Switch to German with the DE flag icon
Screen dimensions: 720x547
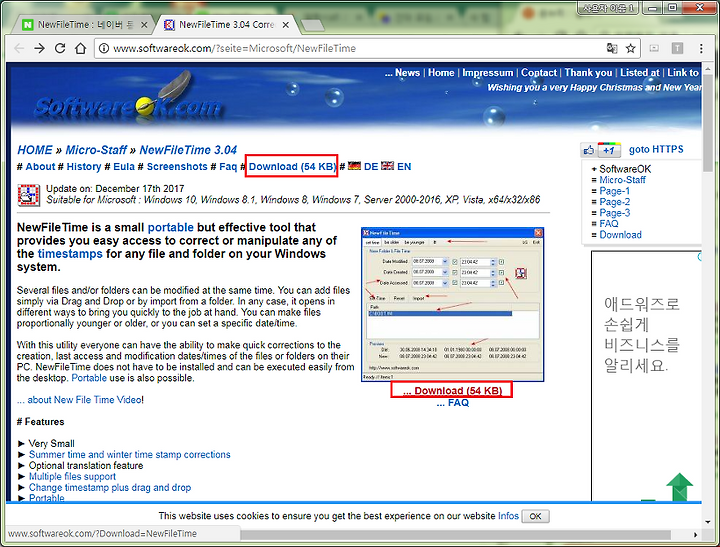coord(354,166)
